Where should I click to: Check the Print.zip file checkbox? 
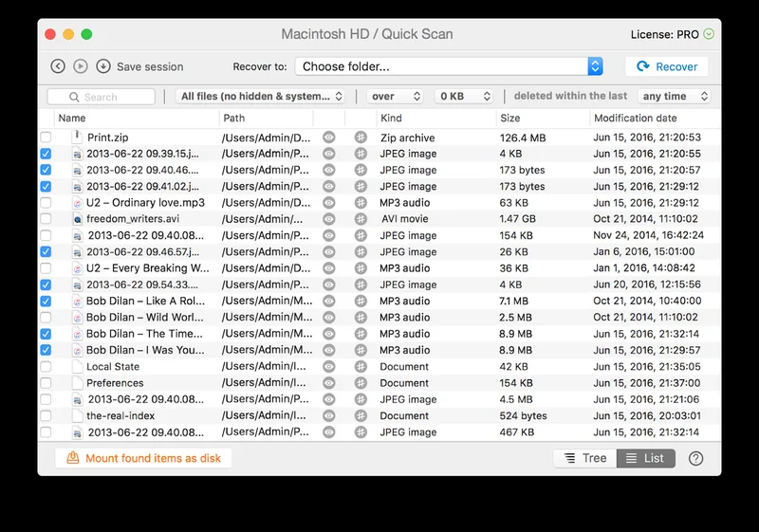point(46,138)
